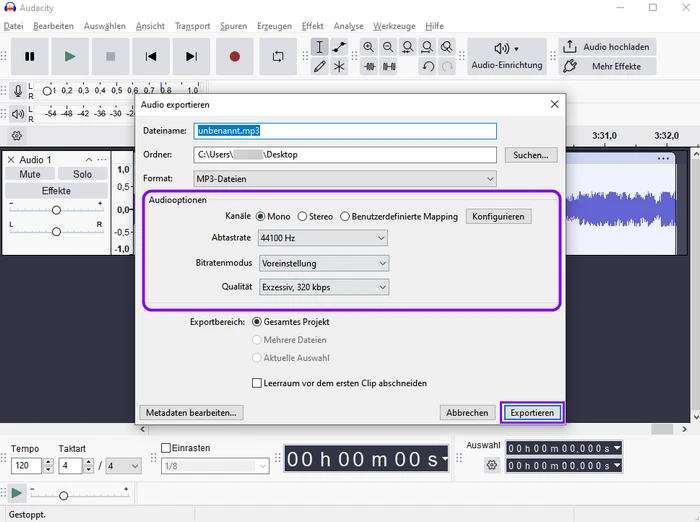Click the Zoom Out magnifier icon
The image size is (700, 522).
pos(388,47)
